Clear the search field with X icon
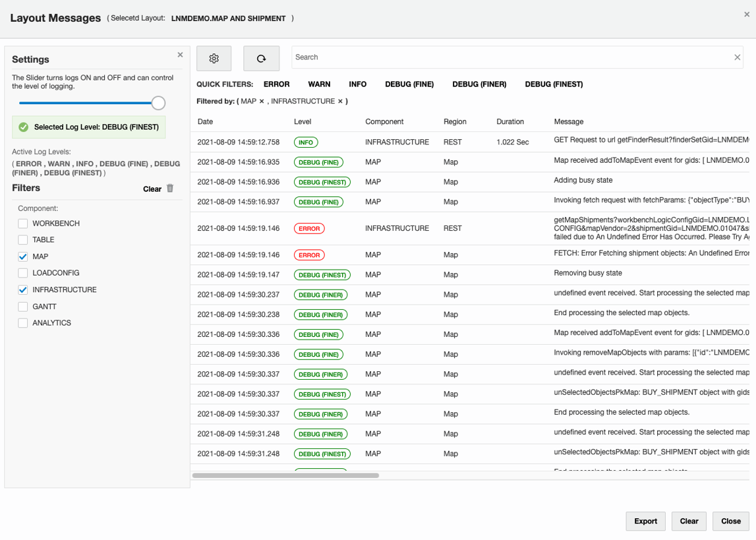 click(737, 57)
